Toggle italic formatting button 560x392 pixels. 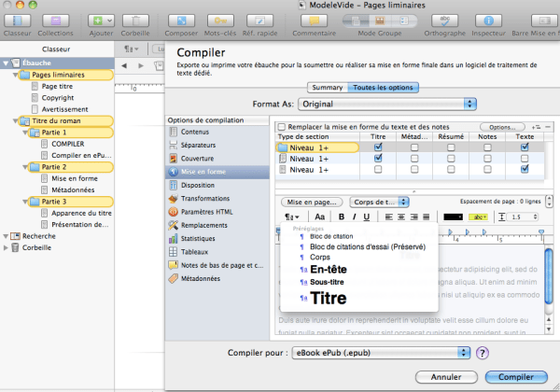tap(354, 217)
